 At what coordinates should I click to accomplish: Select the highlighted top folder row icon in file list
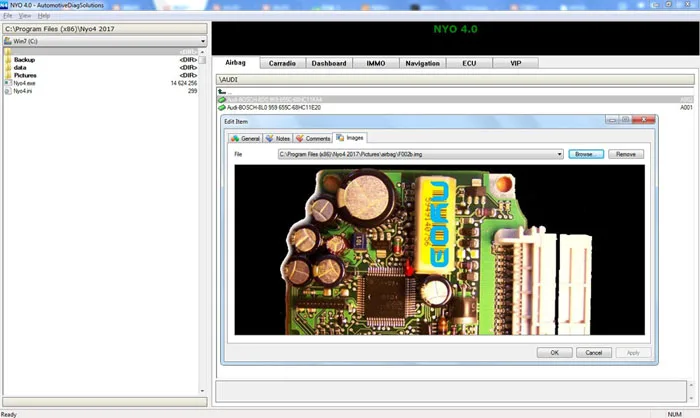(x=8, y=52)
